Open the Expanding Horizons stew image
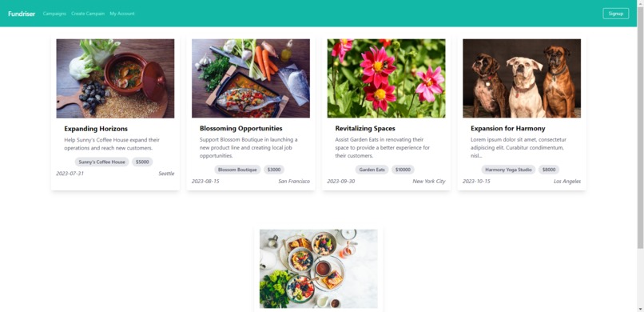644x312 pixels. pos(115,78)
